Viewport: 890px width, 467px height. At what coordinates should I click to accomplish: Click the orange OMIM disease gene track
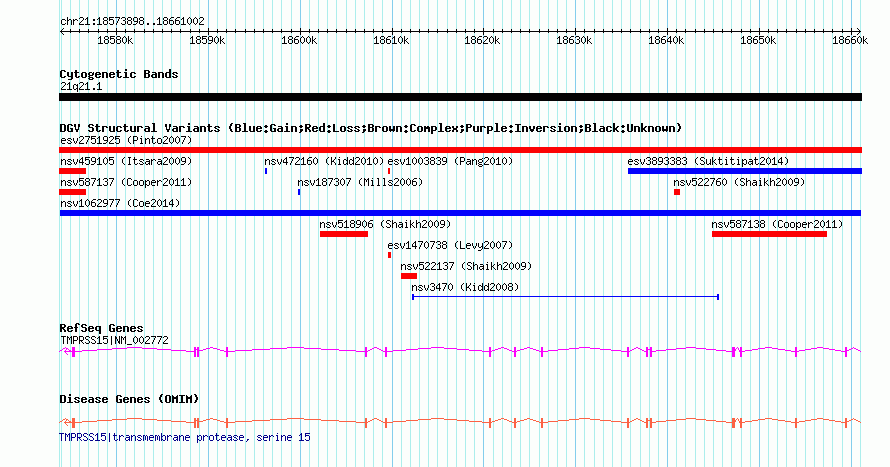click(x=460, y=422)
